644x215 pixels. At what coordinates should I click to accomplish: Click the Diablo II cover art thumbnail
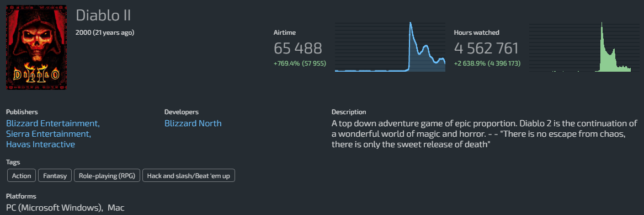(x=36, y=47)
